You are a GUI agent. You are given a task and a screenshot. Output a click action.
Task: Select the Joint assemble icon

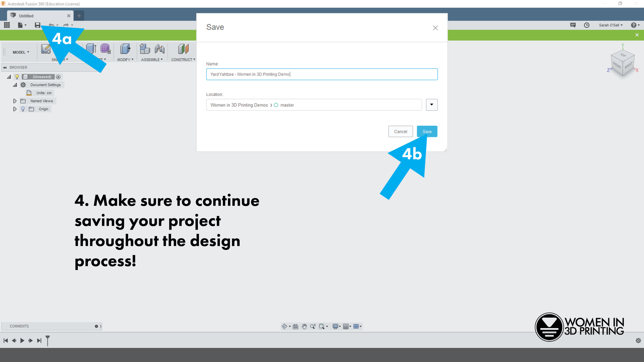tap(160, 49)
